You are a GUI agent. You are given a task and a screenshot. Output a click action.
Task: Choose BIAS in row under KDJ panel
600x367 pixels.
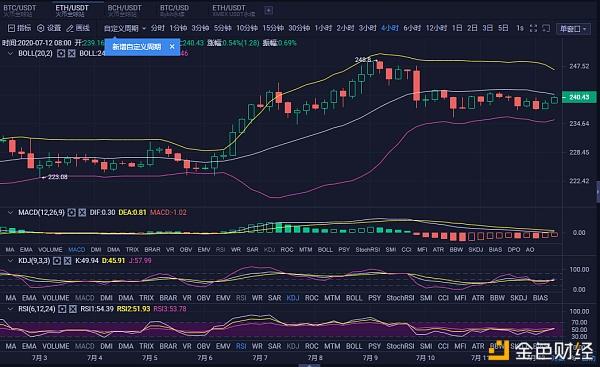pos(540,298)
